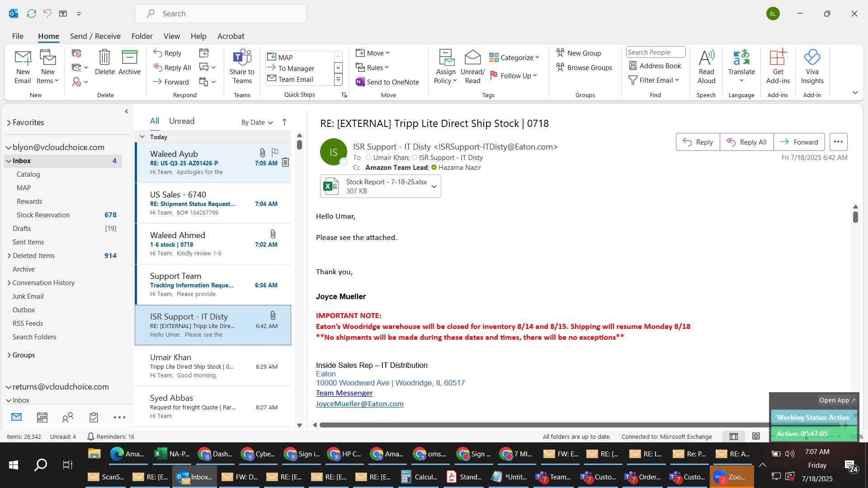Expand the Favorites folder group
Viewport: 868px width, 488px height.
pos(9,122)
